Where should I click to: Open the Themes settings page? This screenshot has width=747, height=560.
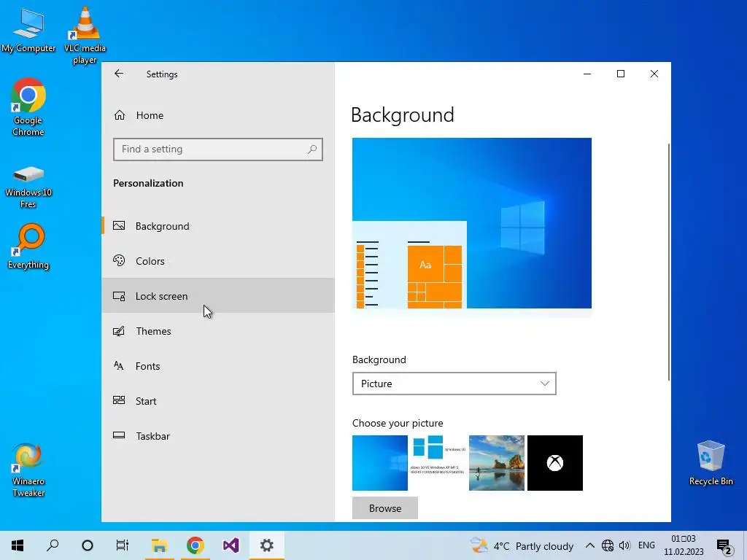pos(218,331)
